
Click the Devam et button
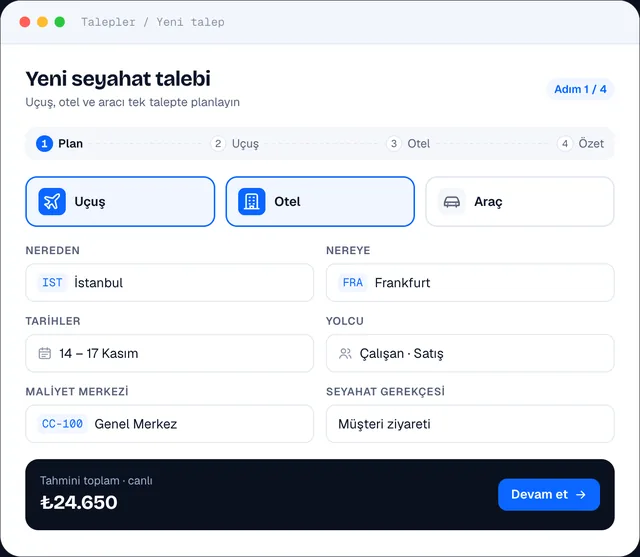(x=549, y=495)
